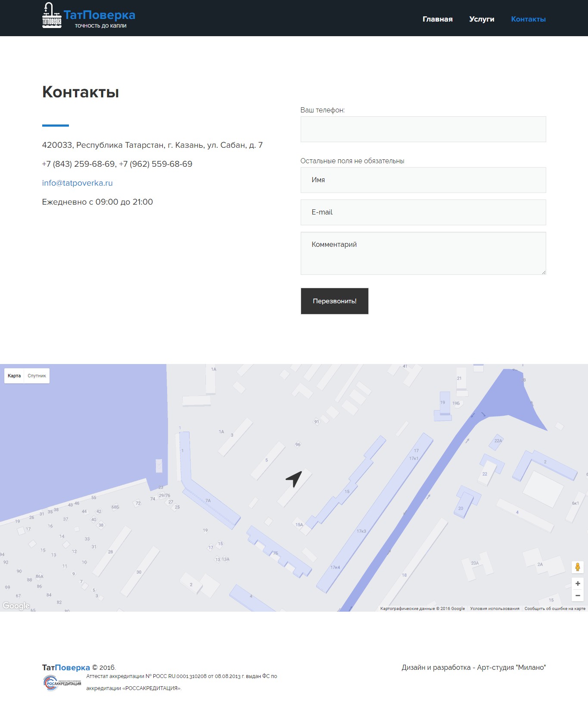This screenshot has width=588, height=728.
Task: Click the Комментарий text area
Action: tap(423, 253)
